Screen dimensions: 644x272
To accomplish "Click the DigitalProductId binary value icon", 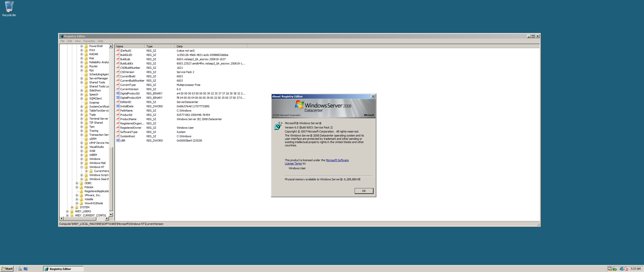I will click(x=118, y=93).
